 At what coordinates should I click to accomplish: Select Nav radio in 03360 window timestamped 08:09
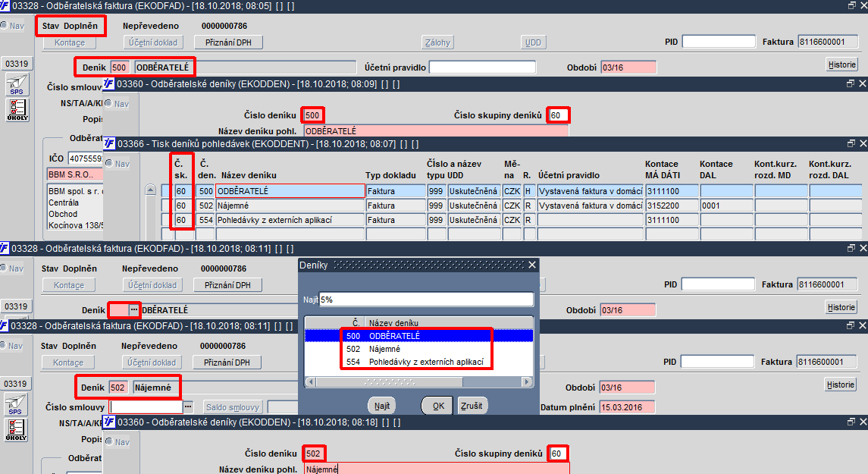click(108, 104)
